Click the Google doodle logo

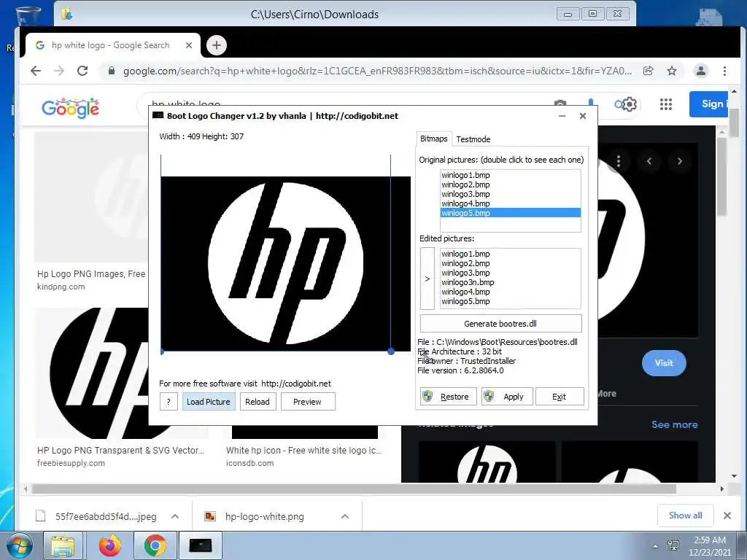pos(70,108)
